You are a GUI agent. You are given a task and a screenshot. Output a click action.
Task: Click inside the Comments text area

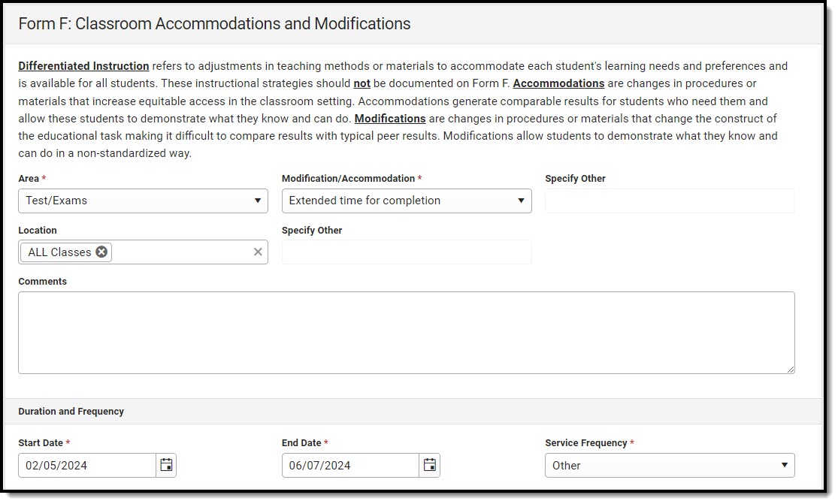pyautogui.click(x=406, y=332)
